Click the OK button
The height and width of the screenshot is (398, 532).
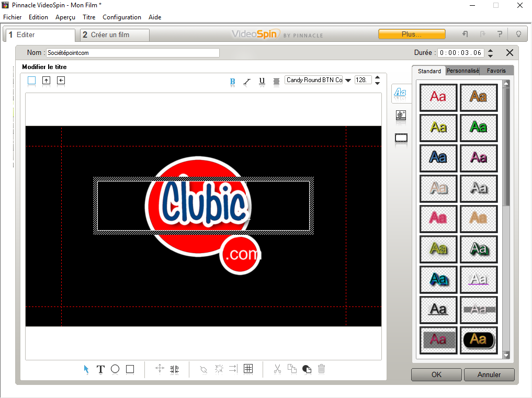(436, 374)
